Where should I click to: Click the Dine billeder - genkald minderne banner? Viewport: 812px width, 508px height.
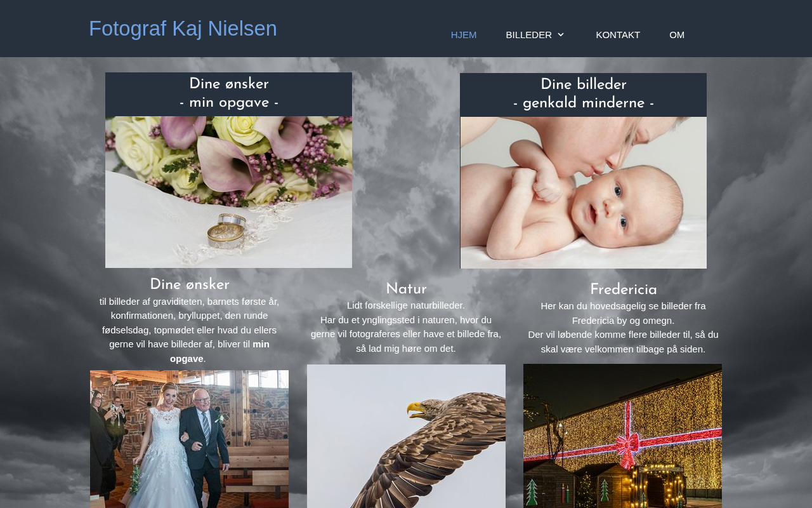584,95
